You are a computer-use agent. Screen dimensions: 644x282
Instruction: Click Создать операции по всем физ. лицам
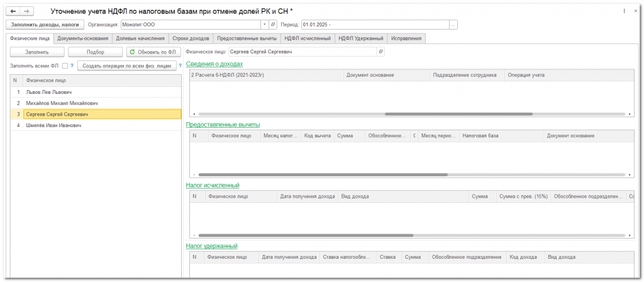[127, 65]
